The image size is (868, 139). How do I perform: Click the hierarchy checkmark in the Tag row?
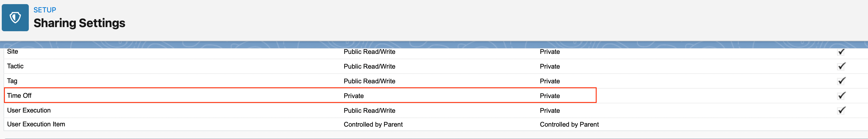pyautogui.click(x=841, y=81)
